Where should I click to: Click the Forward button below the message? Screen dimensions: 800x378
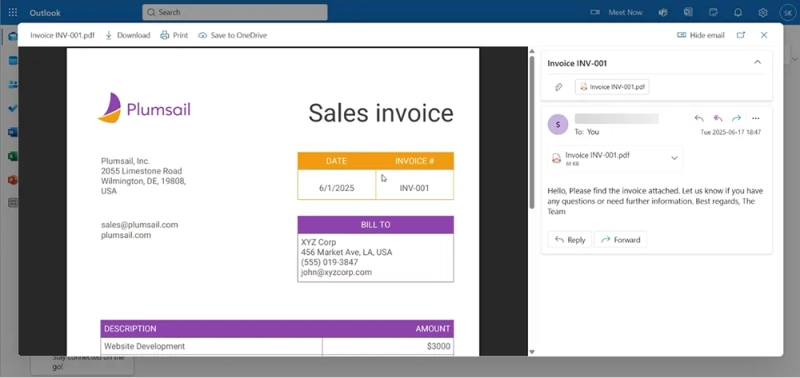coord(620,240)
